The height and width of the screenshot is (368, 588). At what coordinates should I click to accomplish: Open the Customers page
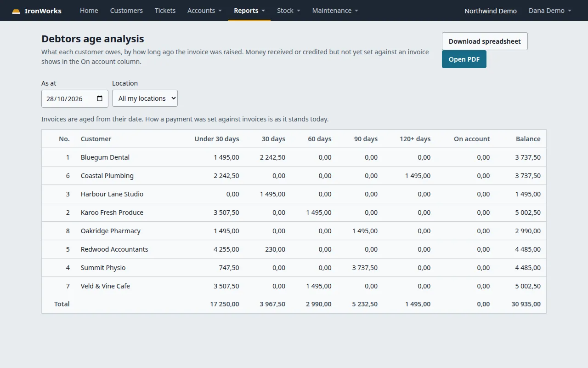coord(126,11)
